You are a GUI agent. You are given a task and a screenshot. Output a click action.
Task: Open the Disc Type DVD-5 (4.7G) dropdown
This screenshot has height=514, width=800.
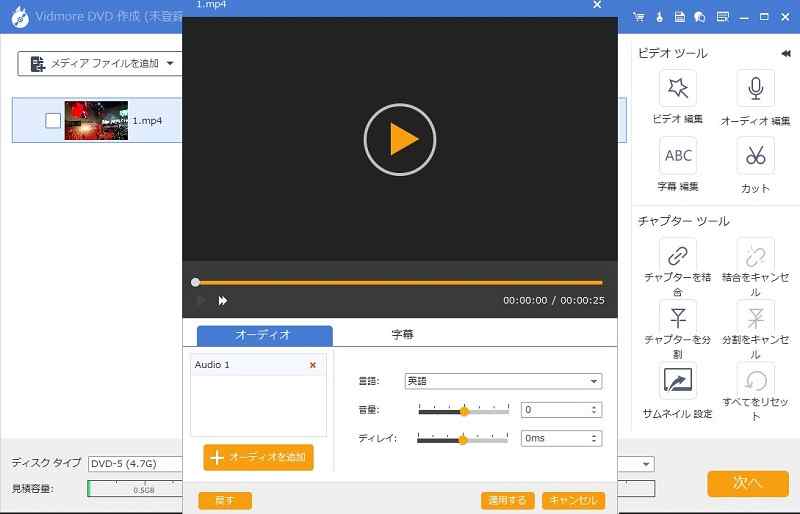tap(135, 463)
